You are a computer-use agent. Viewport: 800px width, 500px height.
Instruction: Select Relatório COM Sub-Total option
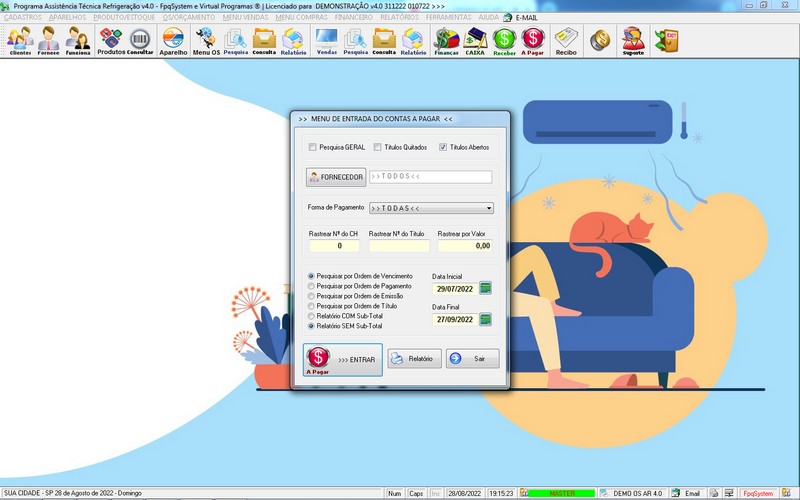pyautogui.click(x=311, y=316)
